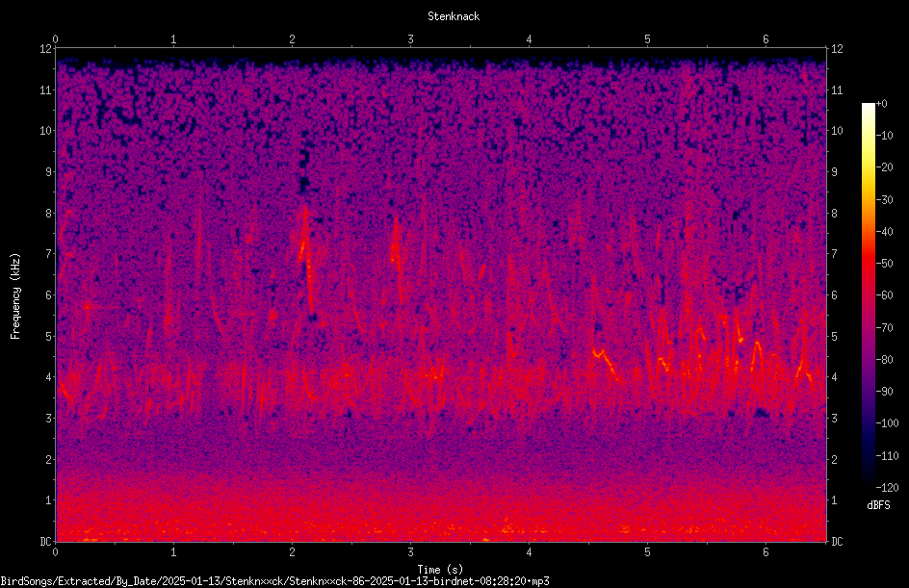Viewport: 909px width, 588px height.
Task: Click the -120 label on the color scale
Action: pos(887,488)
